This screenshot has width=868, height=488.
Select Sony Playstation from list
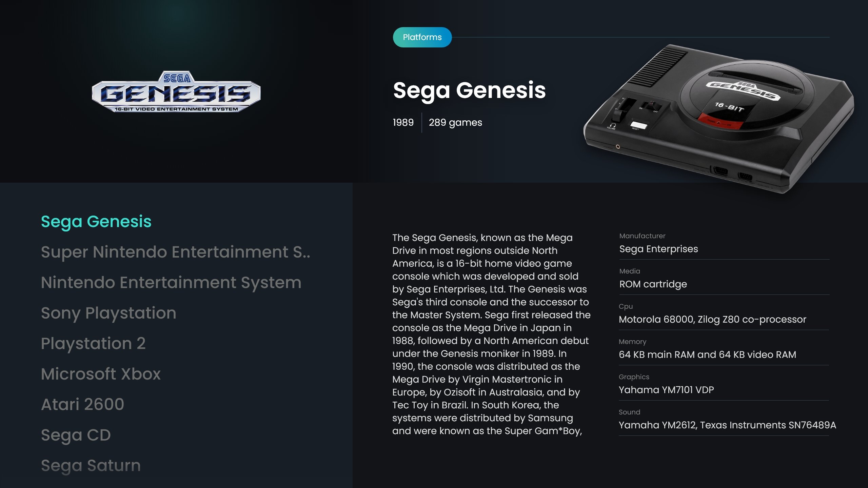(x=108, y=313)
